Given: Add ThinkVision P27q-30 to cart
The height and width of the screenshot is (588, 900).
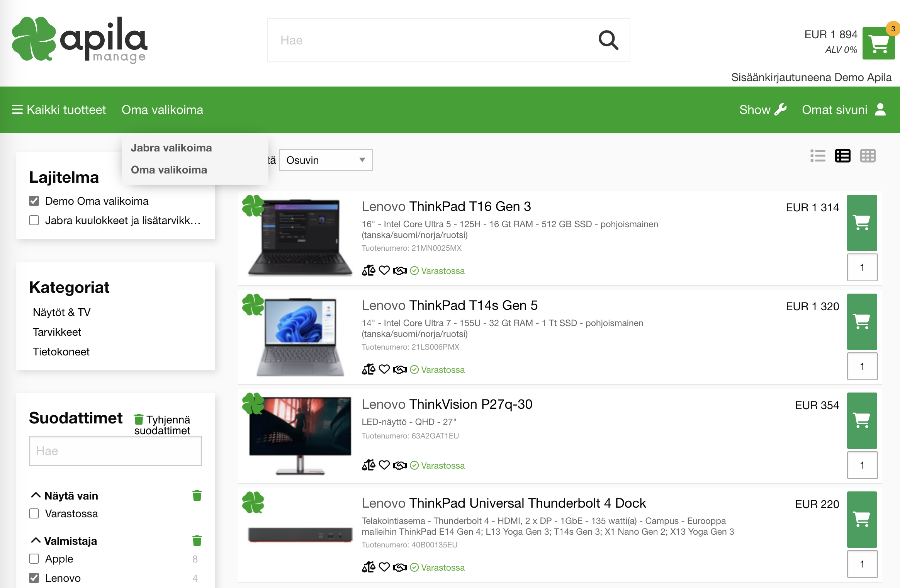Looking at the screenshot, I should (862, 421).
